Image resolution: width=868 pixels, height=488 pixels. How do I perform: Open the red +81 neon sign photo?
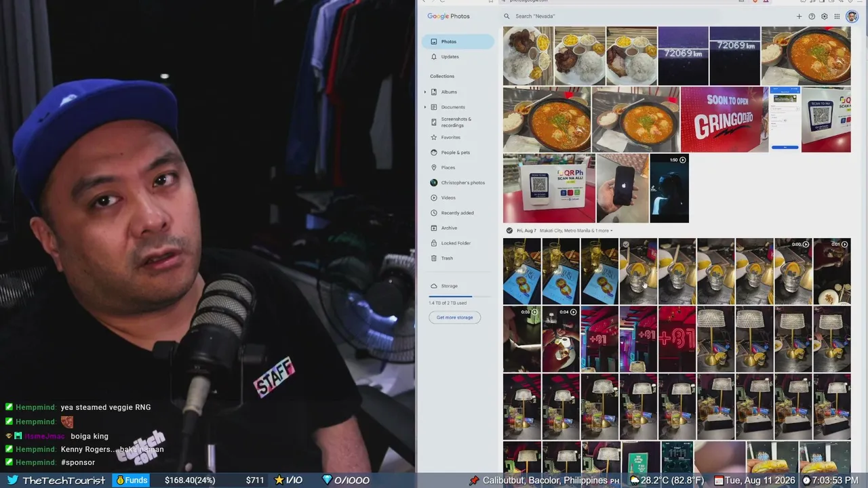click(x=677, y=339)
